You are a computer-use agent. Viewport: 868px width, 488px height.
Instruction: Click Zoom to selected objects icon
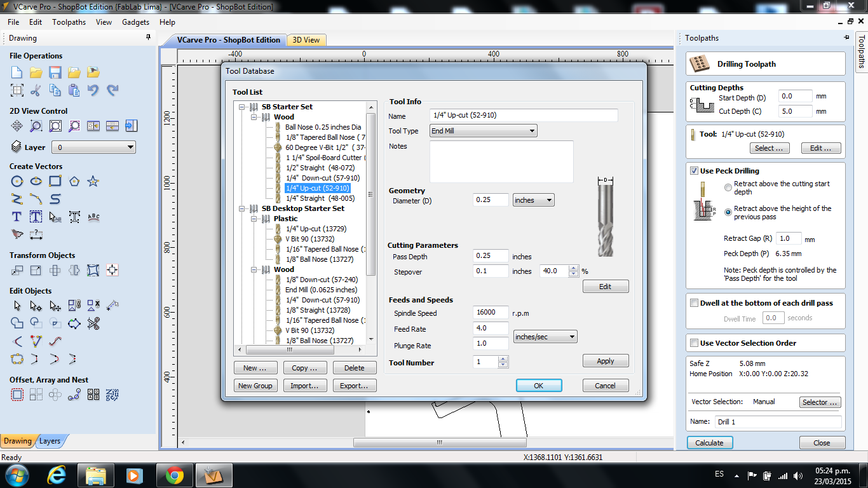74,126
